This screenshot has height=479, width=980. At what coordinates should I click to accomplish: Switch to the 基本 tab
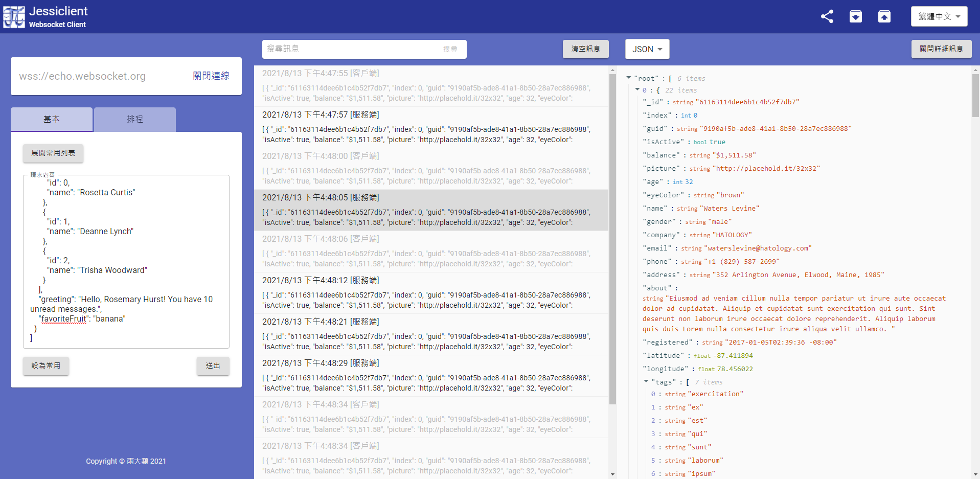[52, 119]
